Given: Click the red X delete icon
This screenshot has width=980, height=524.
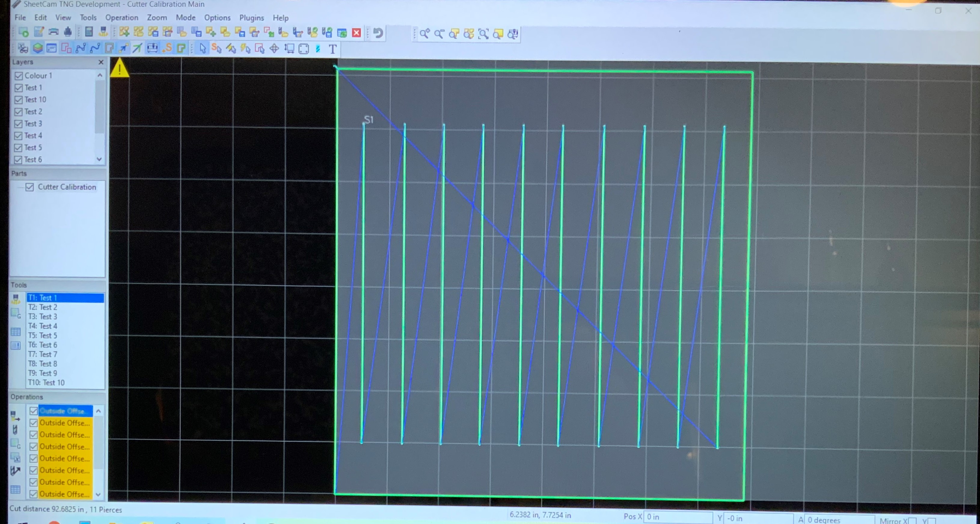Looking at the screenshot, I should point(356,33).
